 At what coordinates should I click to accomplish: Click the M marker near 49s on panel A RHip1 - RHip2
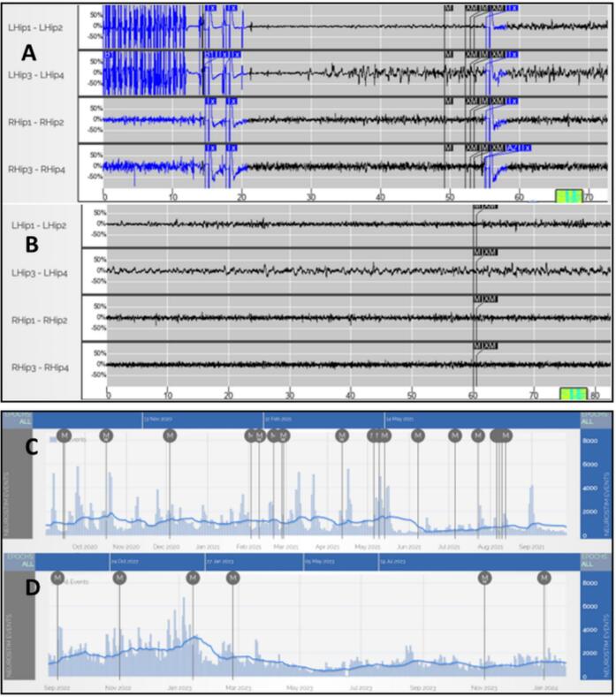(x=449, y=102)
